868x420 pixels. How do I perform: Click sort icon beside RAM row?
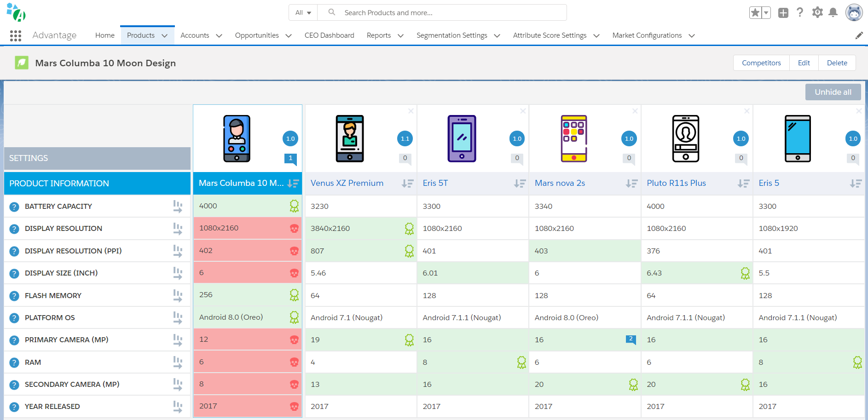pos(178,362)
